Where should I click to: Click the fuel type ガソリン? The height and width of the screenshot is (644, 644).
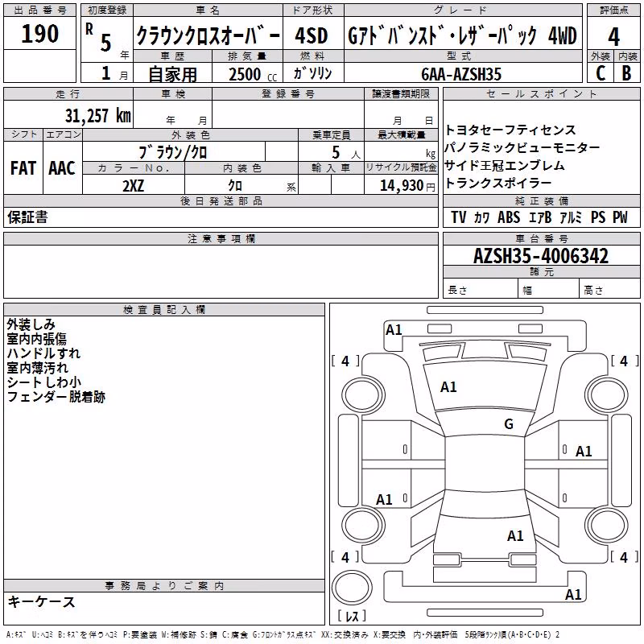point(312,73)
